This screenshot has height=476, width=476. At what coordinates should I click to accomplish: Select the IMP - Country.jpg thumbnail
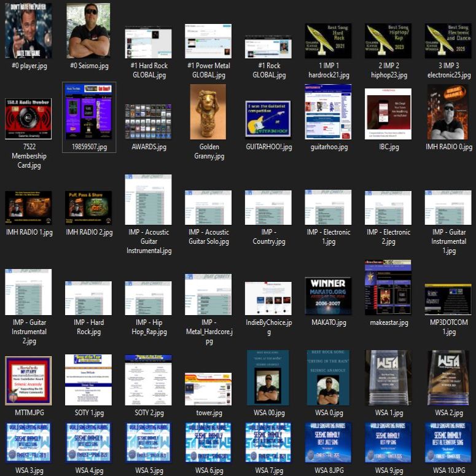tap(268, 208)
